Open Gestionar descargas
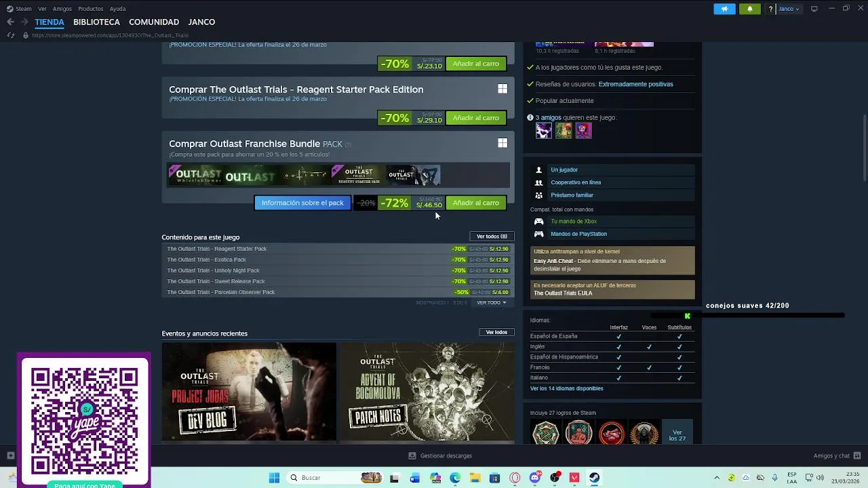Viewport: 868px width, 488px height. tap(440, 455)
